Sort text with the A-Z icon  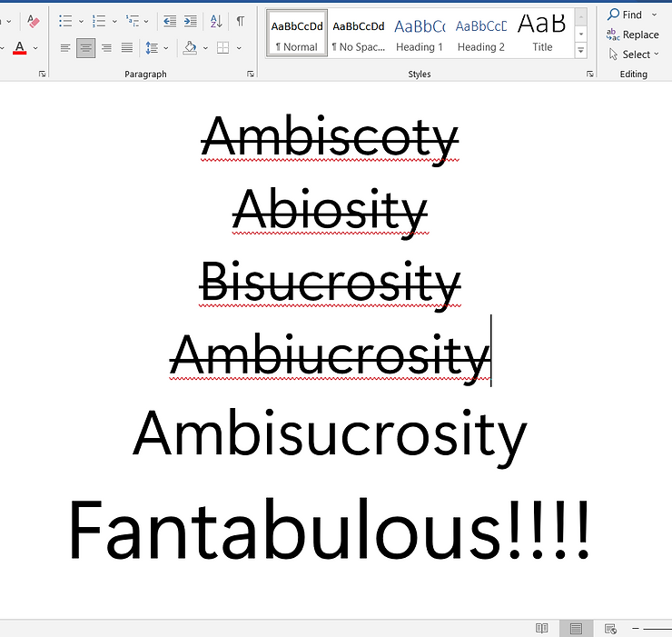click(x=216, y=21)
